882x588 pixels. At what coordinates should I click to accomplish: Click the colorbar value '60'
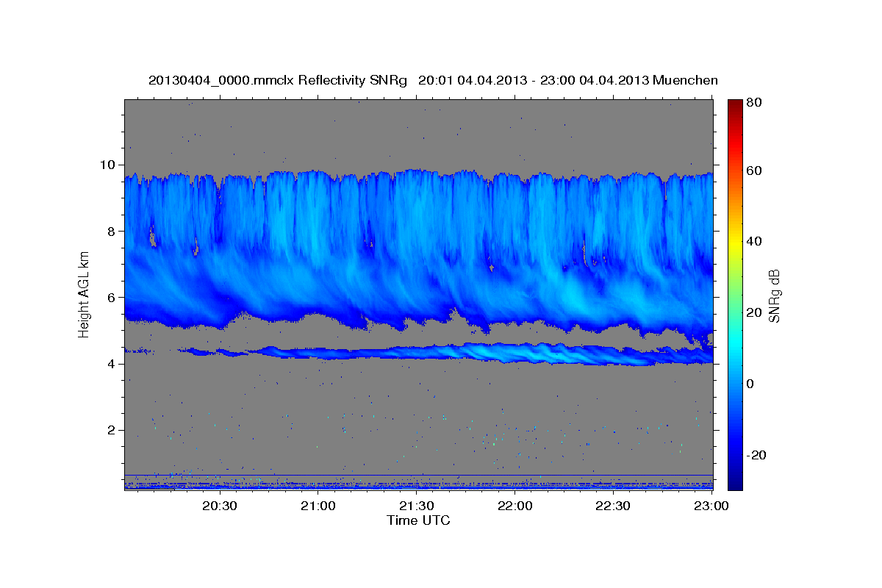tap(753, 171)
